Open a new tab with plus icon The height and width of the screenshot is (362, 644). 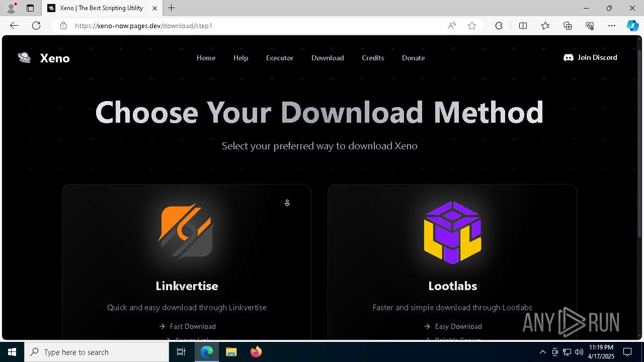click(x=172, y=8)
